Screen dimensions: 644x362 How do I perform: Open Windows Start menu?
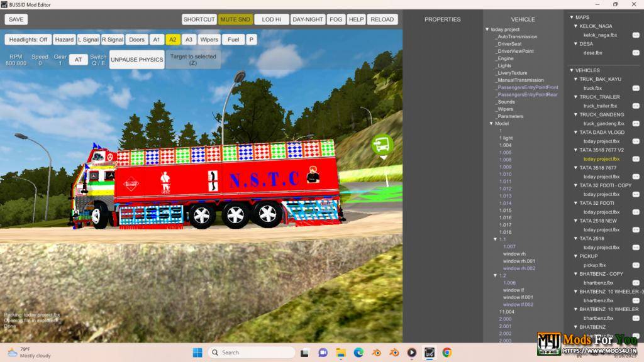[197, 353]
